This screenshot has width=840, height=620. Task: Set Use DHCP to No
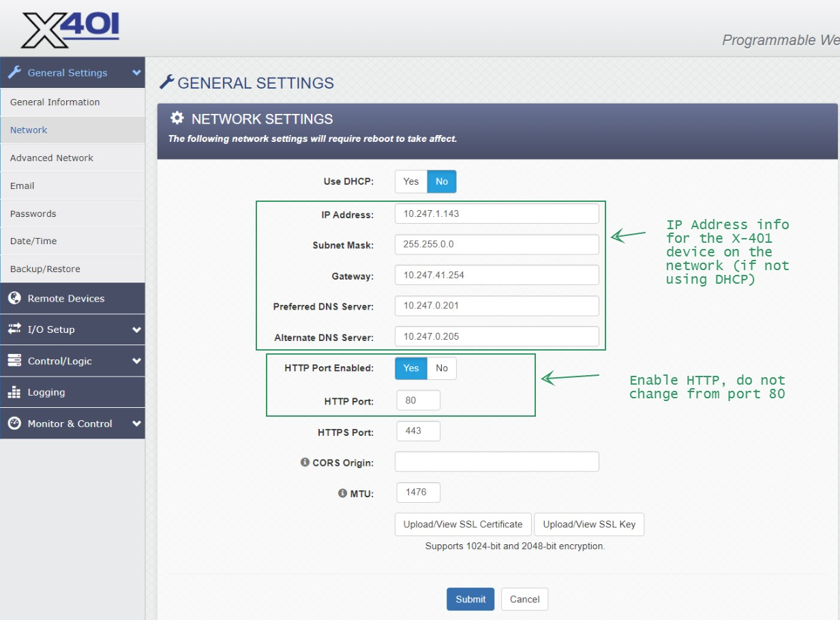(442, 181)
